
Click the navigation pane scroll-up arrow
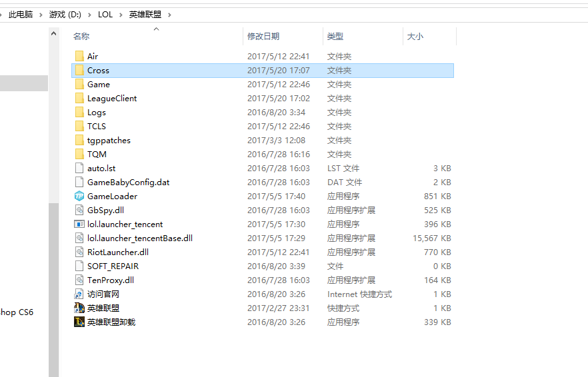point(53,34)
